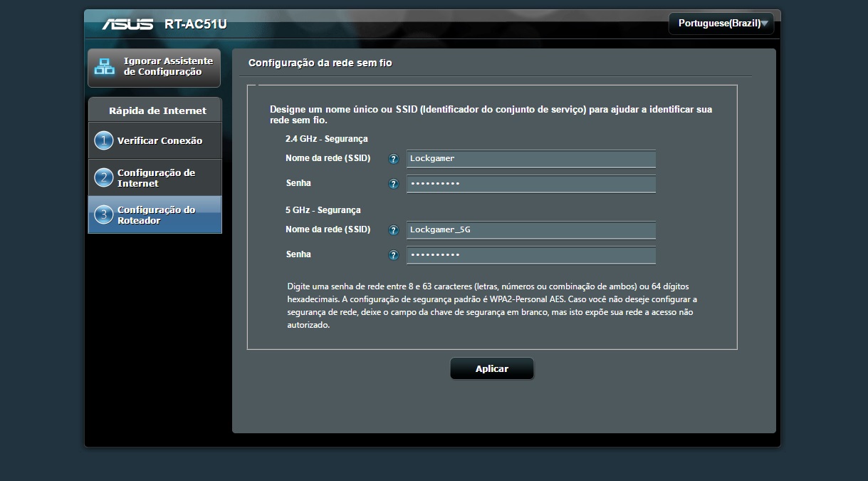
Task: Click the language dropdown arrow
Action: (x=764, y=24)
